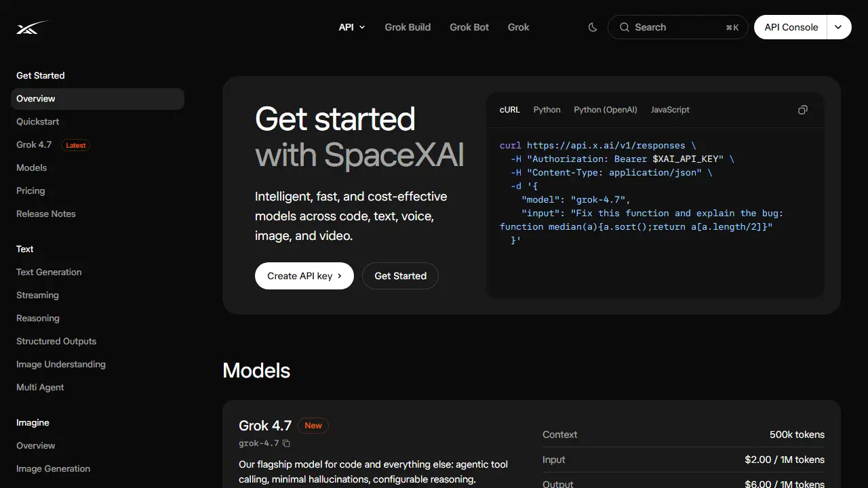Switch to the Python code tab
This screenshot has width=868, height=488.
(547, 110)
